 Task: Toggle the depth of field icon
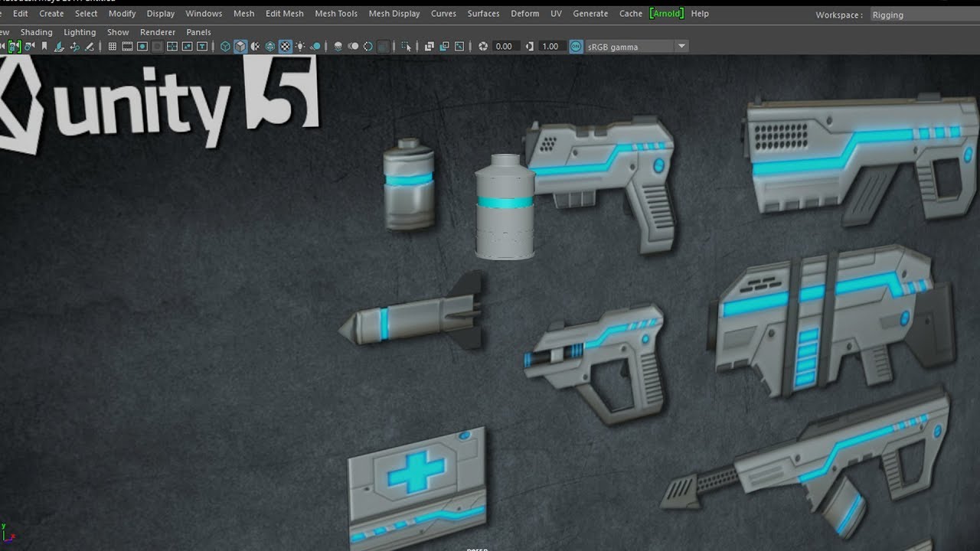(x=383, y=47)
